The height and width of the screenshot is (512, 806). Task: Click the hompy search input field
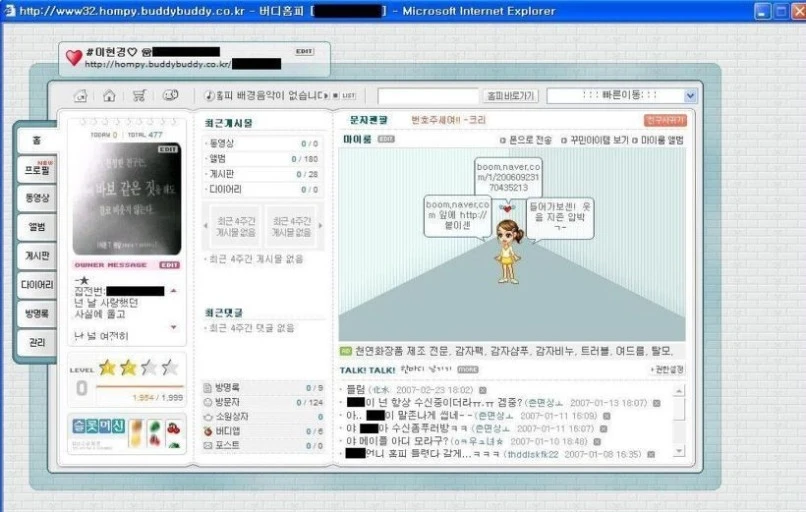point(428,96)
